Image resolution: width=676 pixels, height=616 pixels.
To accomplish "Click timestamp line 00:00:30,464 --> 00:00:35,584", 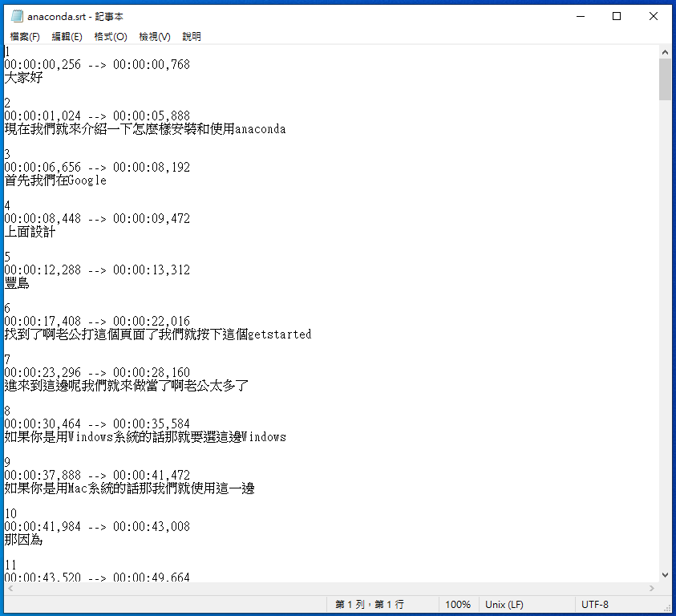I will tap(97, 424).
